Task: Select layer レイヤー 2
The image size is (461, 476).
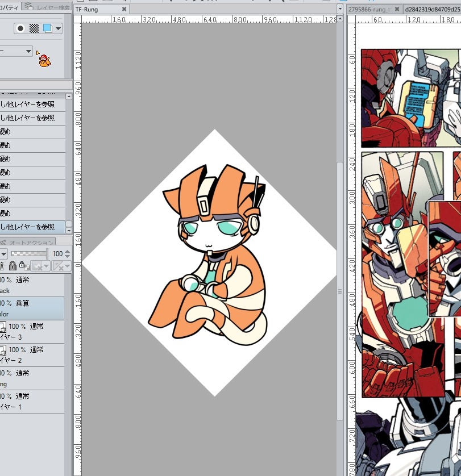Action: (x=32, y=355)
